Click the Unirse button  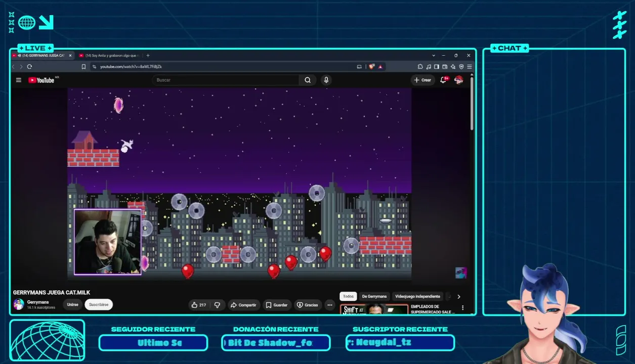(73, 305)
